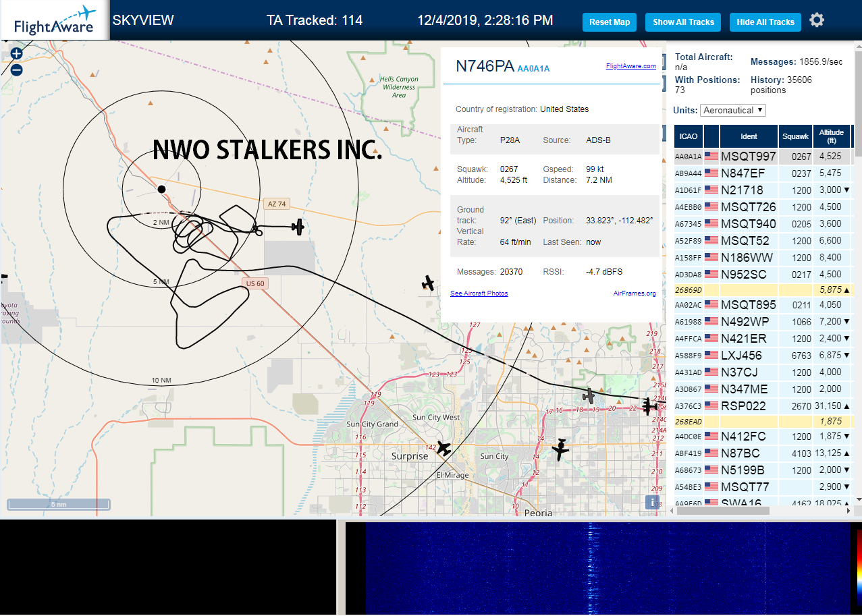This screenshot has height=616, width=862.
Task: Select the N87BC aircraft row
Action: [x=763, y=453]
